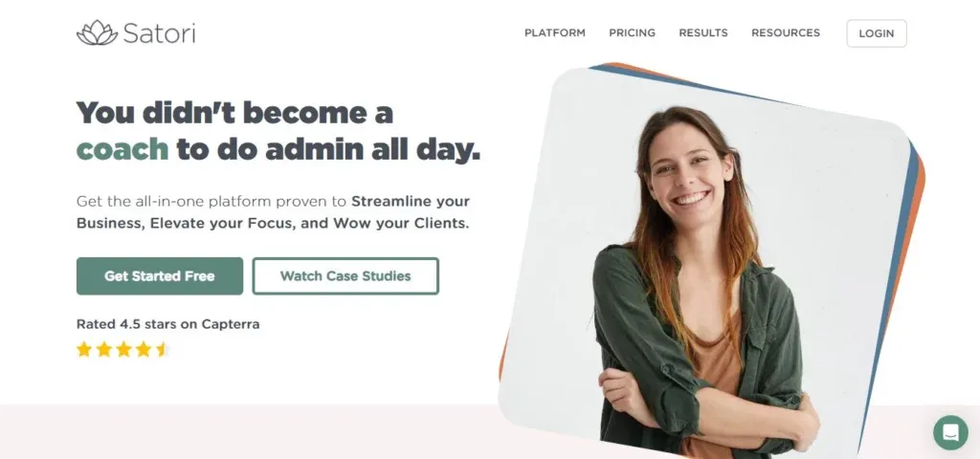Image resolution: width=980 pixels, height=459 pixels.
Task: Click the second gold rating star
Action: pos(104,349)
